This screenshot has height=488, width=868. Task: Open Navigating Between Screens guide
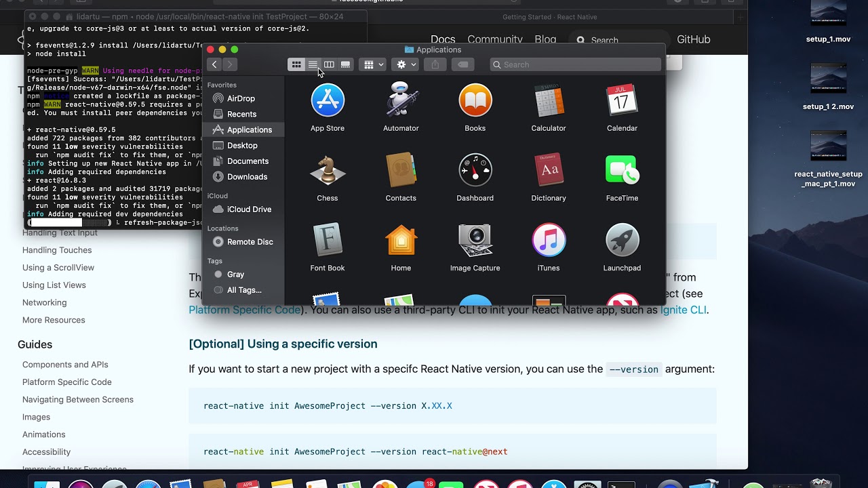[78, 399]
